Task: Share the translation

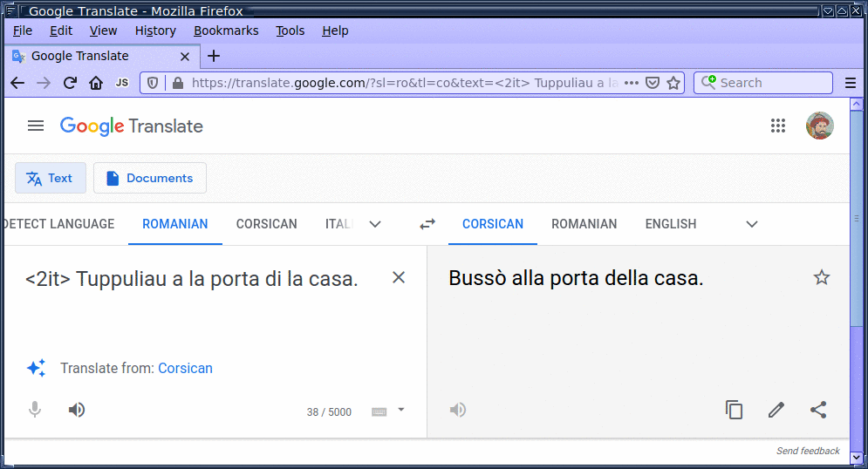Action: click(x=818, y=410)
